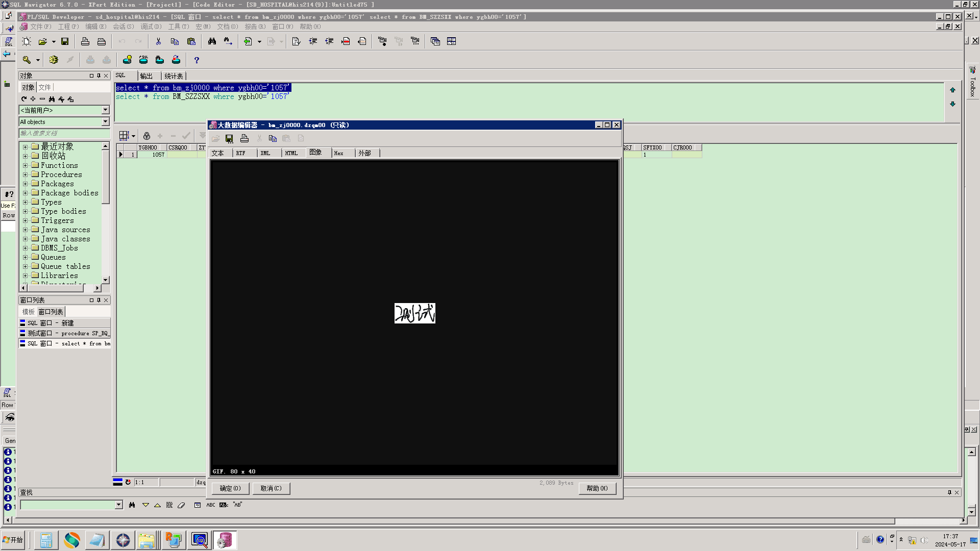Toggle the edit-data lock icon in result grid
Screen dimensions: 980x551
(146, 136)
